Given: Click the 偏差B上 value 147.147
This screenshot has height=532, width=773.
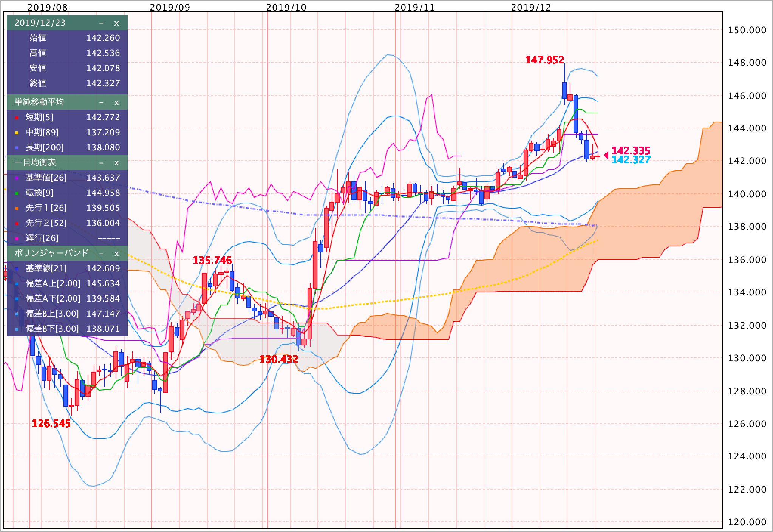Looking at the screenshot, I should click(103, 314).
